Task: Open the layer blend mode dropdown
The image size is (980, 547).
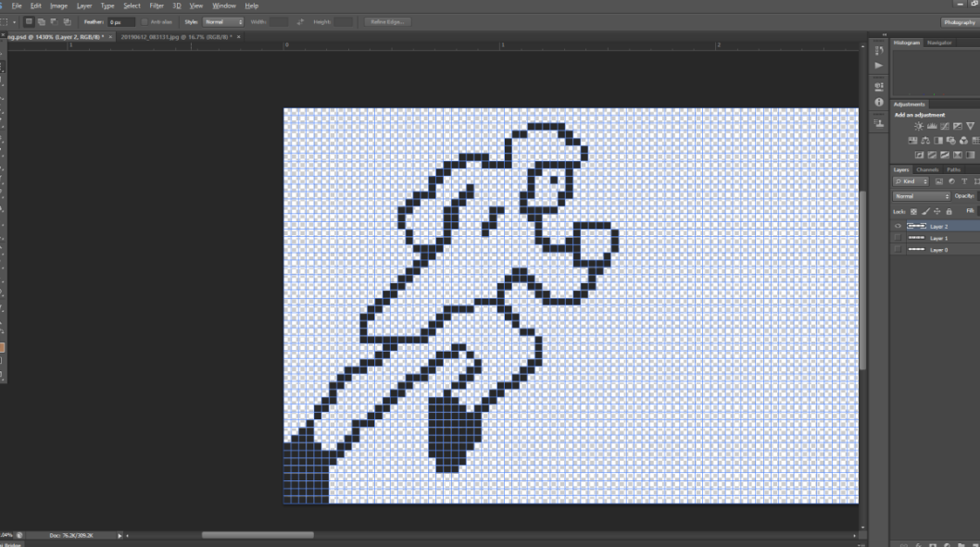Action: click(x=922, y=196)
